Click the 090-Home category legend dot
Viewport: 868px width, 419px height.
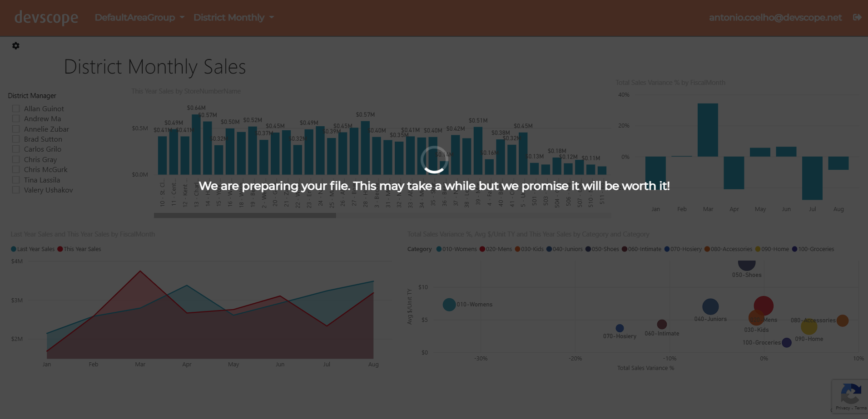point(757,249)
